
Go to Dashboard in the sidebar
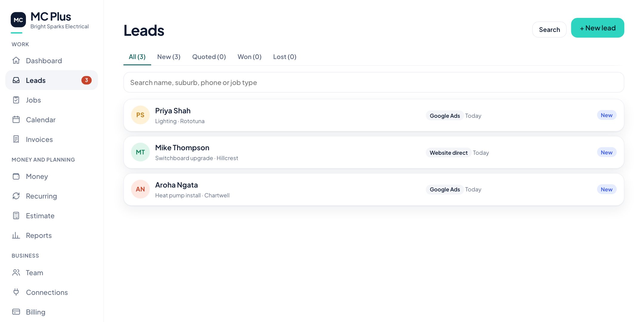[x=52, y=61]
